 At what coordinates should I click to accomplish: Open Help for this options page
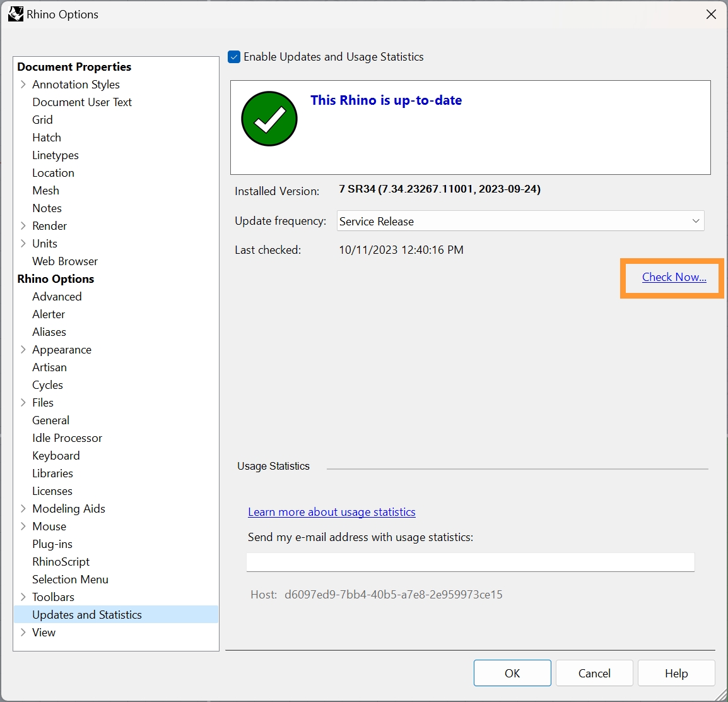676,674
